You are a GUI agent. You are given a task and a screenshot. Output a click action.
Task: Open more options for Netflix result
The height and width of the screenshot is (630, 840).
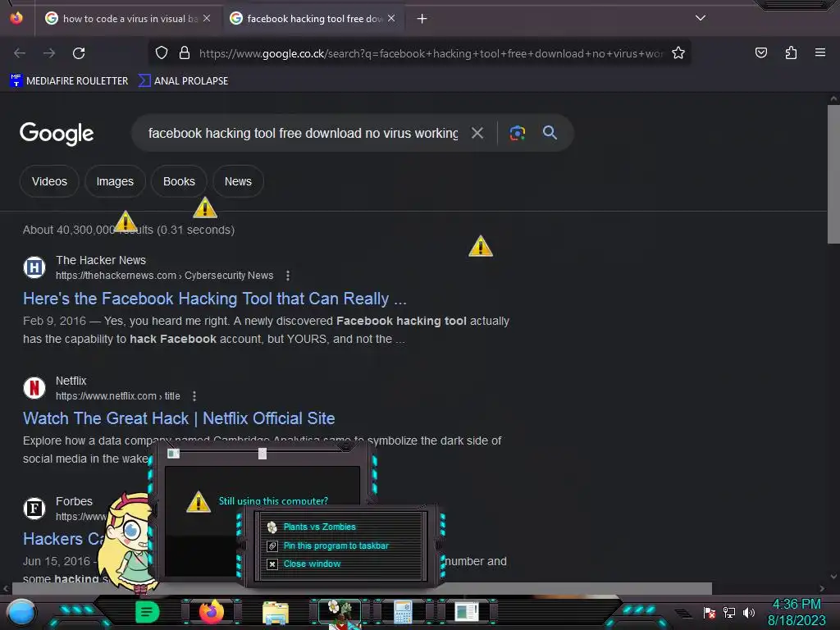pyautogui.click(x=194, y=396)
